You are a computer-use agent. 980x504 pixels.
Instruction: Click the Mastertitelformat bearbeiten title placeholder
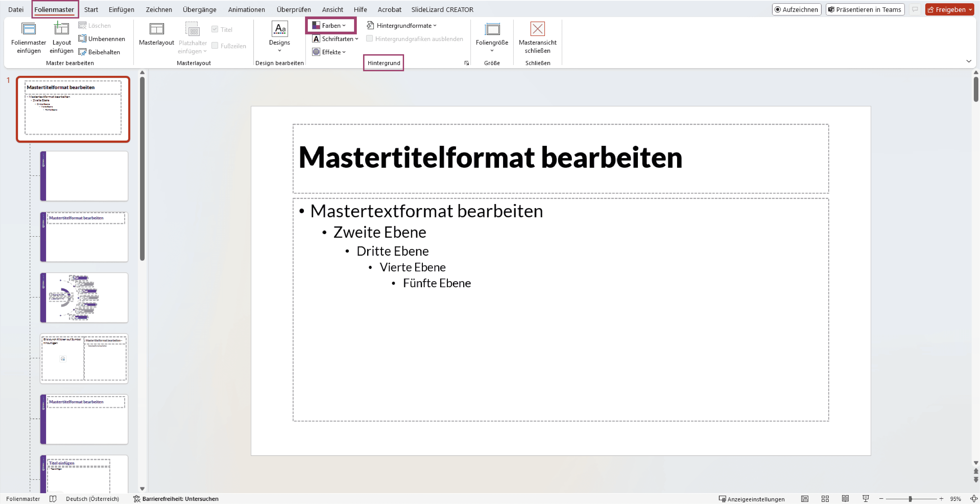point(560,158)
